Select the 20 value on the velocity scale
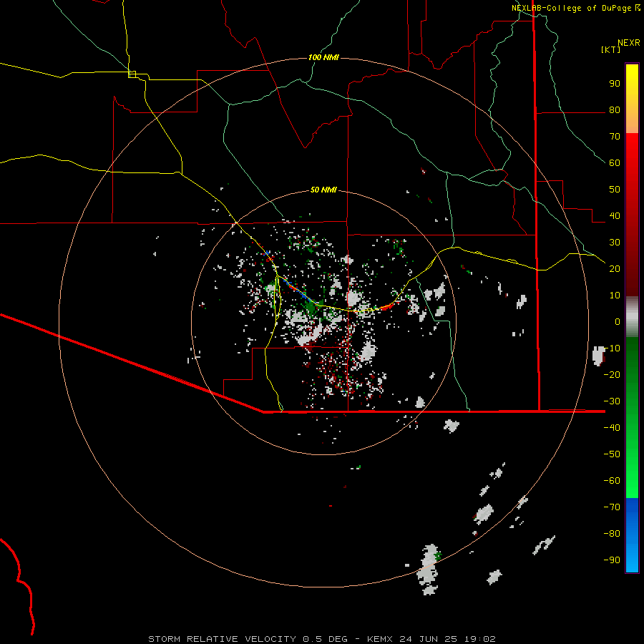This screenshot has width=644, height=644. click(615, 269)
